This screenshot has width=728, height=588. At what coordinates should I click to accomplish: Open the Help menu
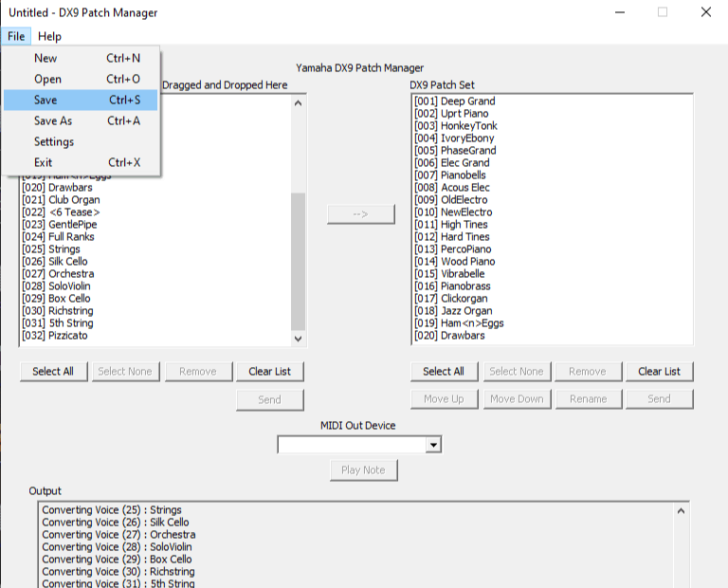49,36
